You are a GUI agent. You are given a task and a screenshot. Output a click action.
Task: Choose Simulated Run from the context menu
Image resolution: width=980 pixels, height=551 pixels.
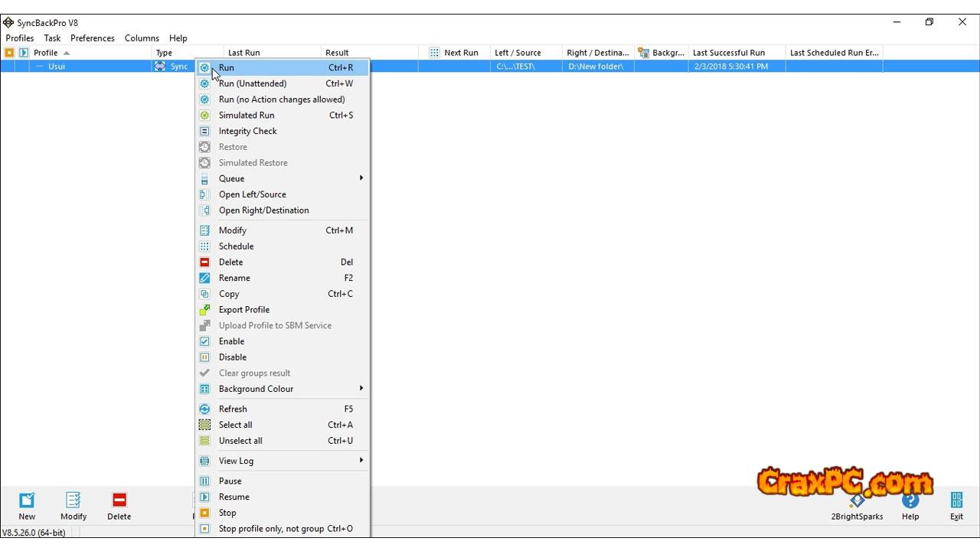(246, 116)
